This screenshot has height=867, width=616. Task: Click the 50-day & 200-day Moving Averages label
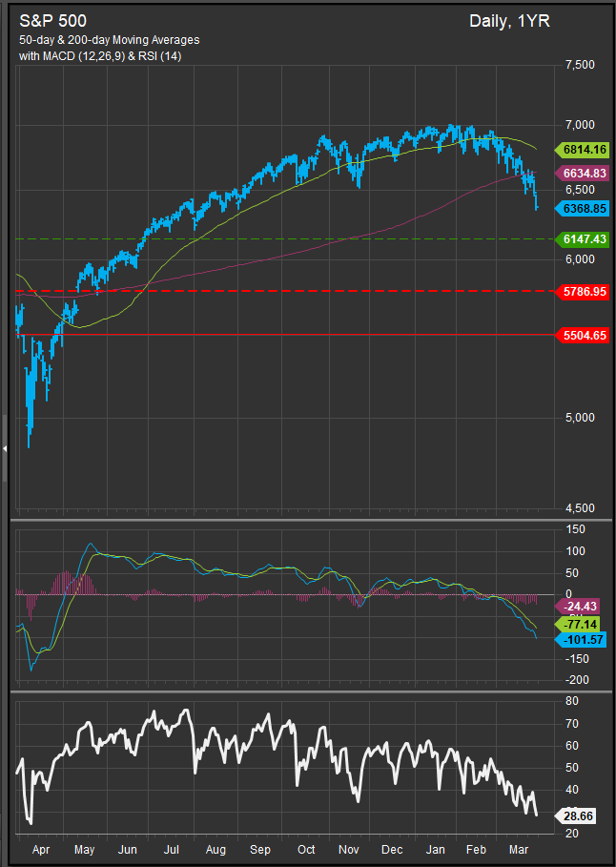pyautogui.click(x=110, y=40)
